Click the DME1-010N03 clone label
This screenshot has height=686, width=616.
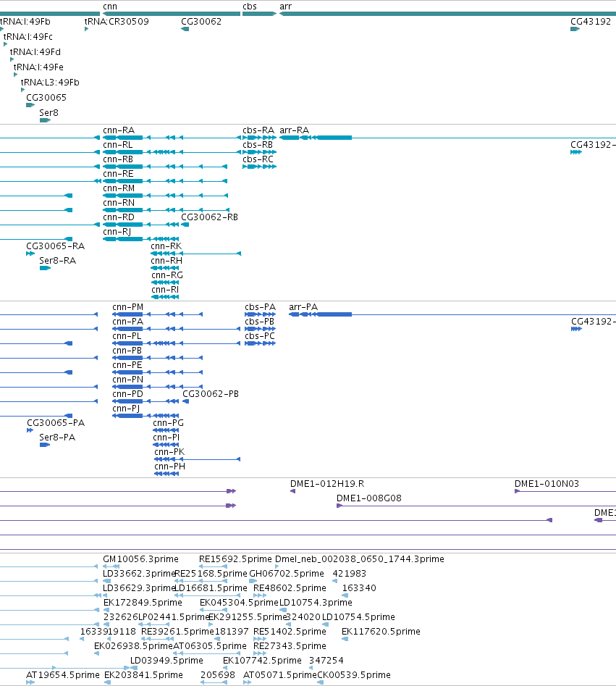[x=547, y=484]
